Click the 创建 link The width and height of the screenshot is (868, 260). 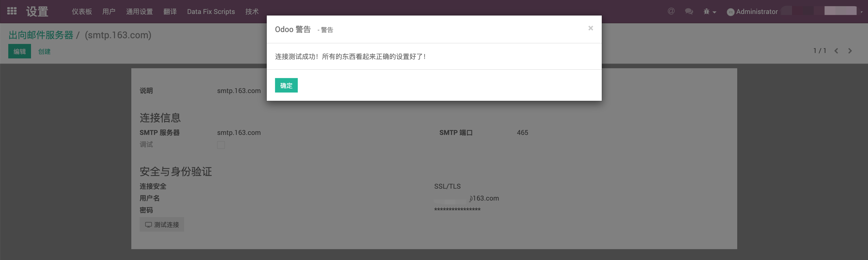tap(44, 51)
